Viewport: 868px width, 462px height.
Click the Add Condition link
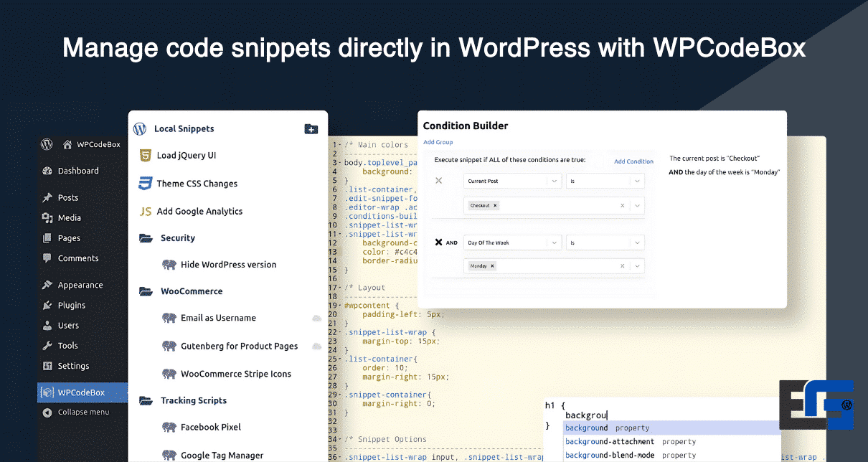pyautogui.click(x=633, y=161)
